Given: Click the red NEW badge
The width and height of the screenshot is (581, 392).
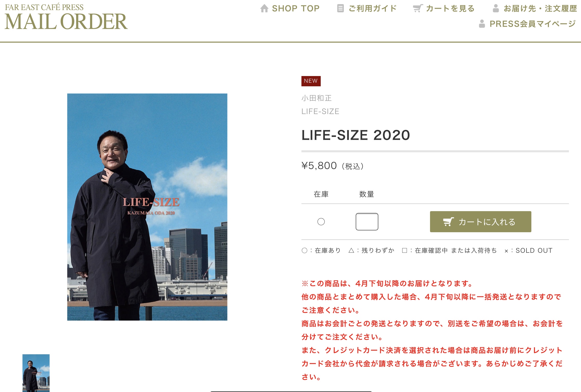Looking at the screenshot, I should (311, 81).
